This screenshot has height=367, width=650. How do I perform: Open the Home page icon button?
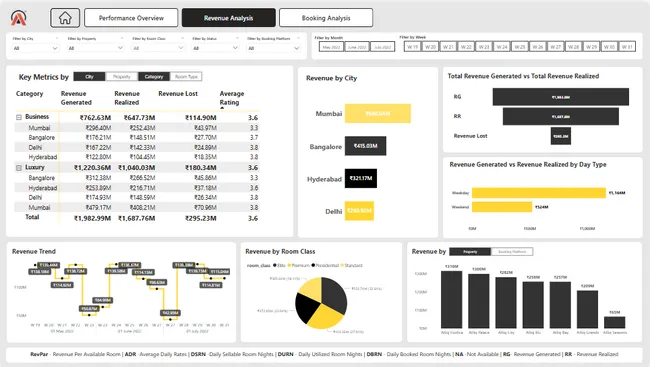tap(65, 18)
